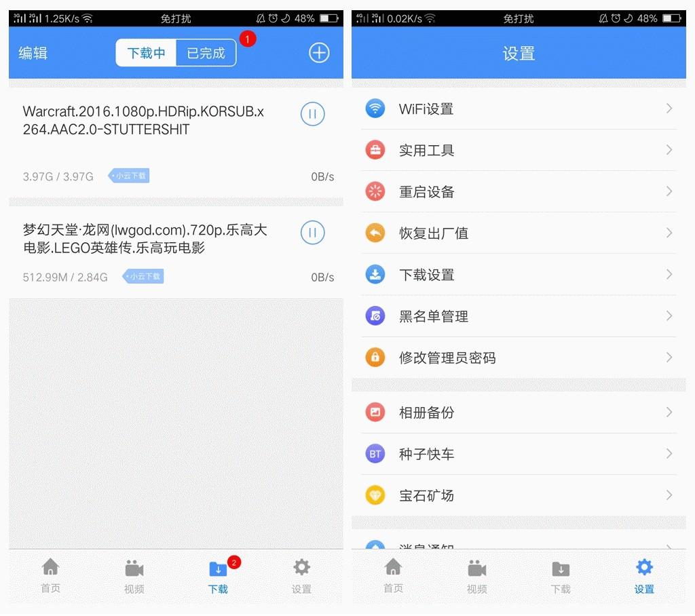The width and height of the screenshot is (695, 616).
Task: Toggle the 小云下载 tag on Warcraft item
Action: click(x=128, y=175)
